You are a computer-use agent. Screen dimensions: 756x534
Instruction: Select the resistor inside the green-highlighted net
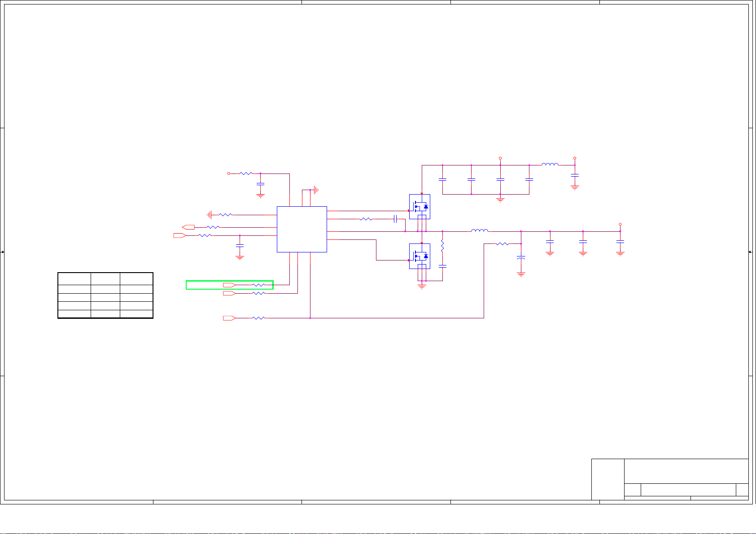[x=259, y=285]
